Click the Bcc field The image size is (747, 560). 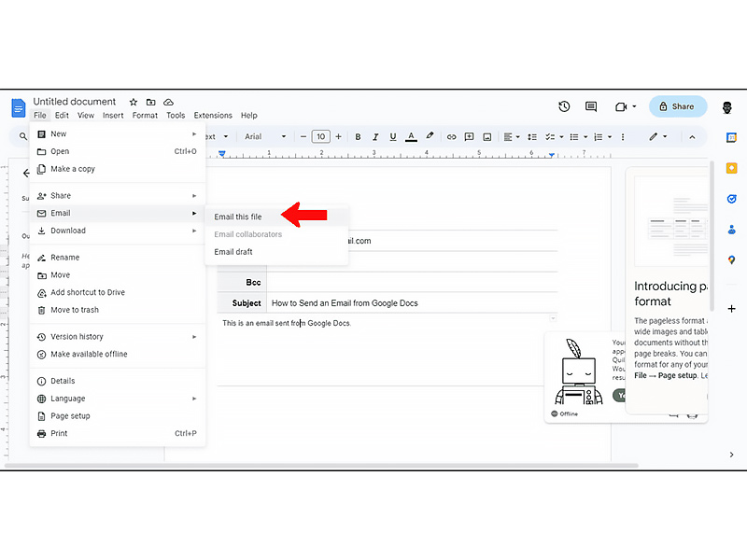(x=412, y=283)
